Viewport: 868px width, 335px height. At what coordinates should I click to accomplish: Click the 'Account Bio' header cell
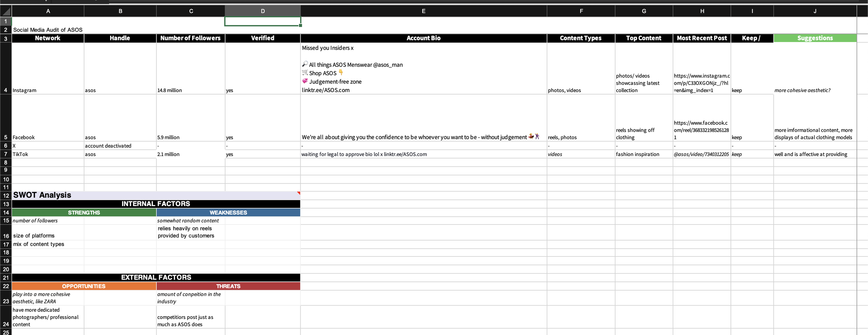[x=424, y=38]
